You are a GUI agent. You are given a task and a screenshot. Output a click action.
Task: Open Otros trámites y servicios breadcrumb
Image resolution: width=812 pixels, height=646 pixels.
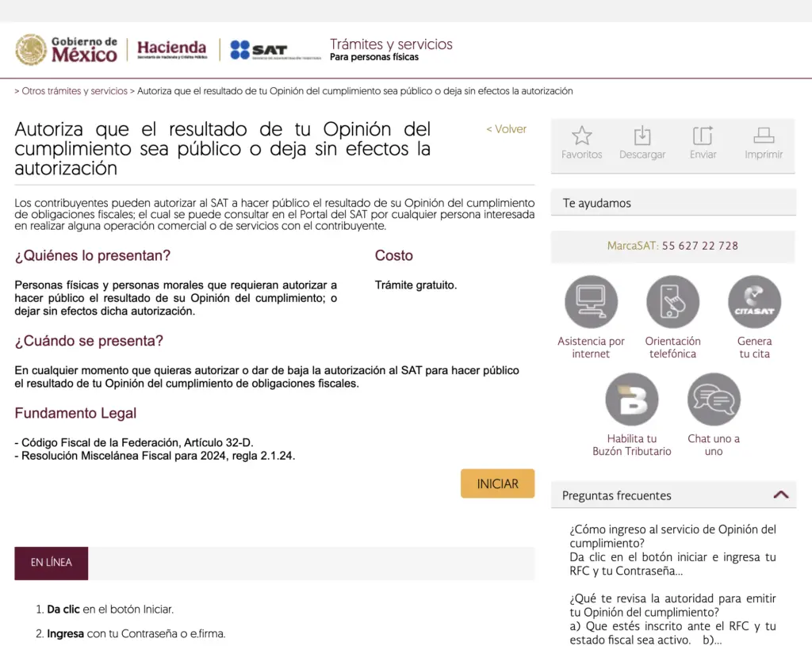click(75, 91)
